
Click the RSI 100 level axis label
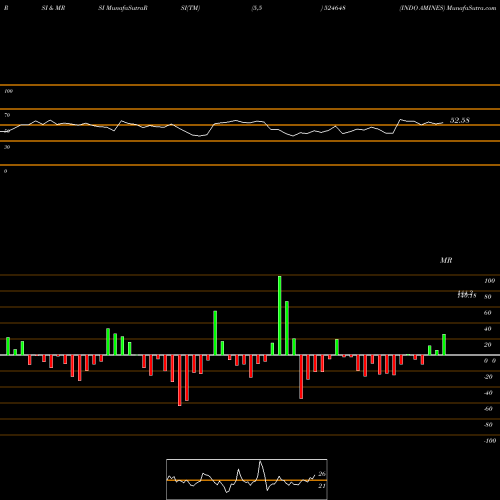click(8, 91)
